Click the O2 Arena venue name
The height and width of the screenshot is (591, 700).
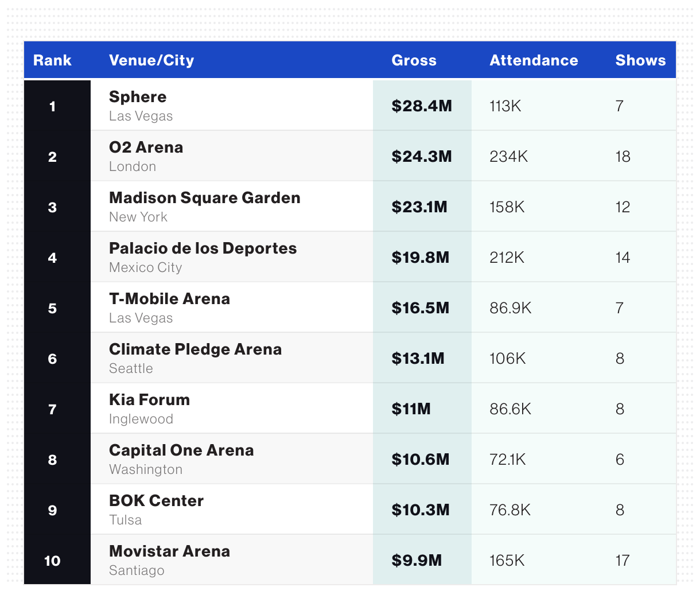pos(146,147)
